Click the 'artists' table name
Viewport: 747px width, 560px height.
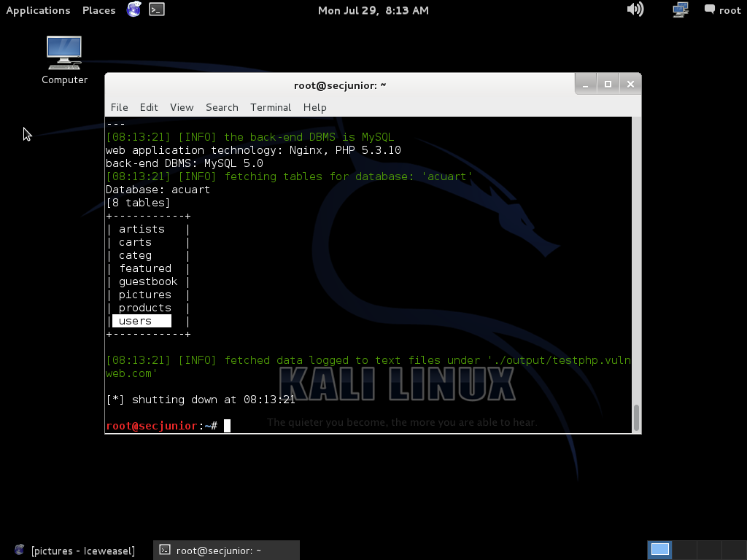coord(142,229)
